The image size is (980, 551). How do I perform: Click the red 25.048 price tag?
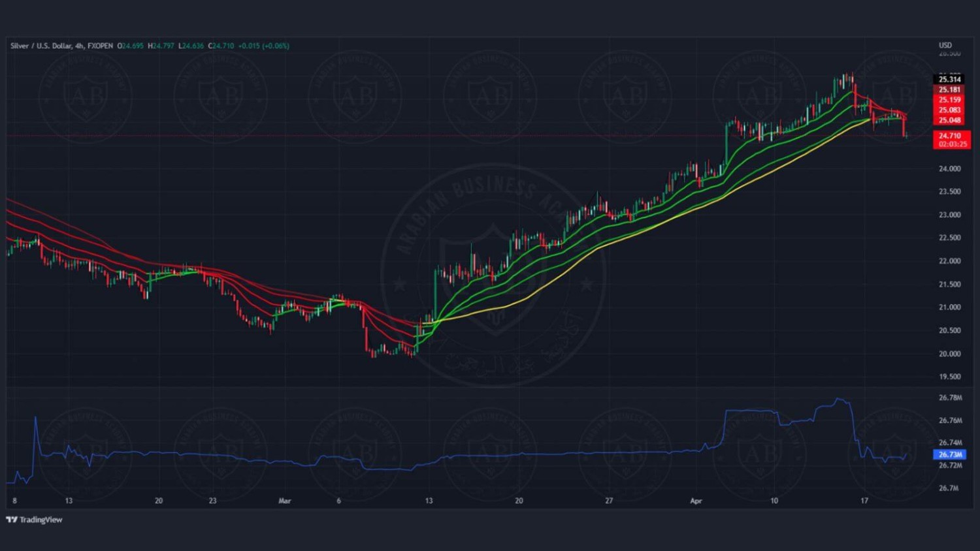949,120
